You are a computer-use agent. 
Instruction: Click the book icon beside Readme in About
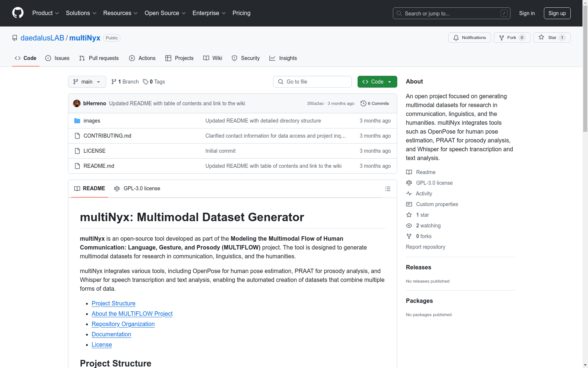tap(409, 172)
